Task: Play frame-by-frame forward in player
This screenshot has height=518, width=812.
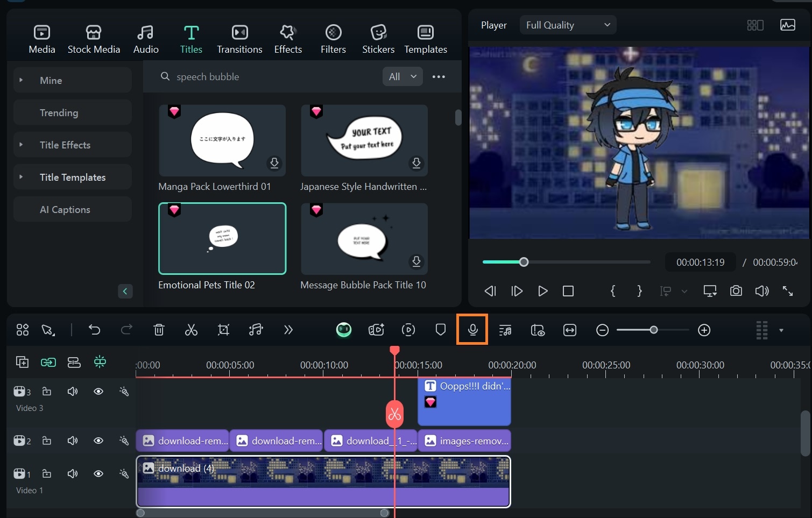Action: pyautogui.click(x=517, y=291)
